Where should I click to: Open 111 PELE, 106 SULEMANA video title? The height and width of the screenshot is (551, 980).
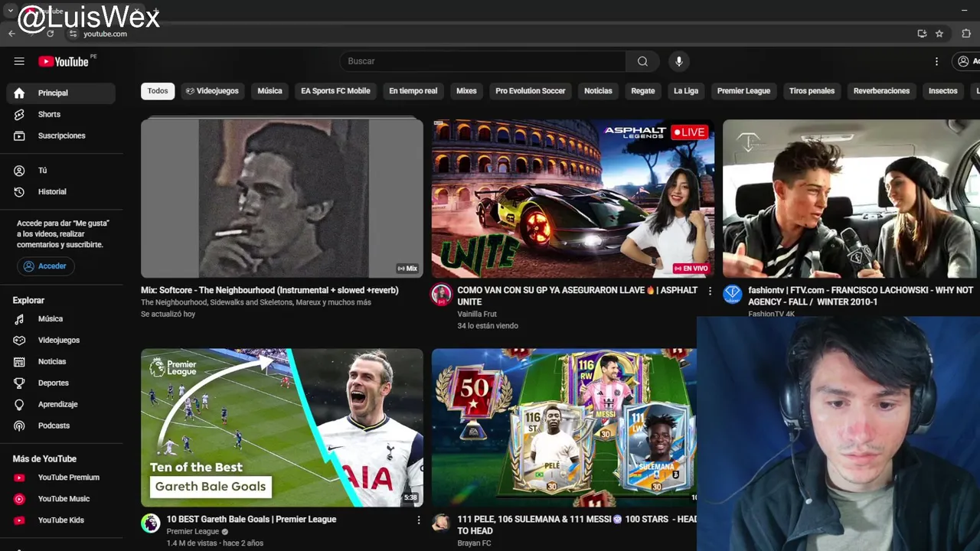click(577, 525)
